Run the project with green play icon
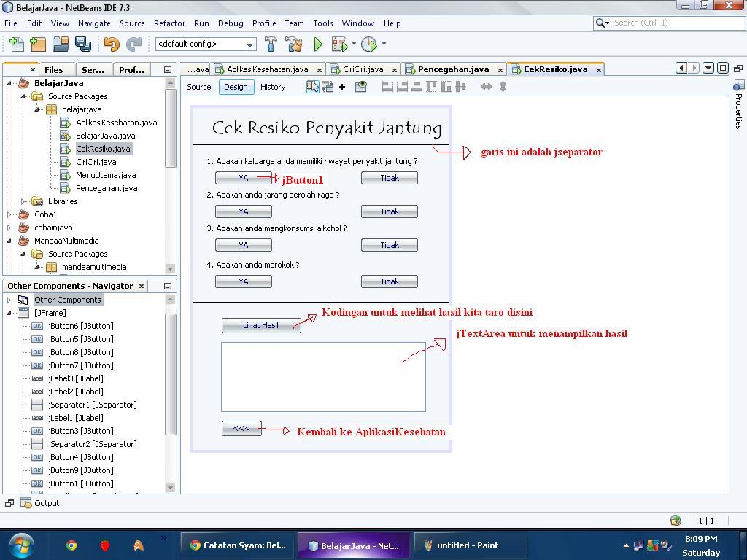The width and height of the screenshot is (747, 560). coord(318,44)
